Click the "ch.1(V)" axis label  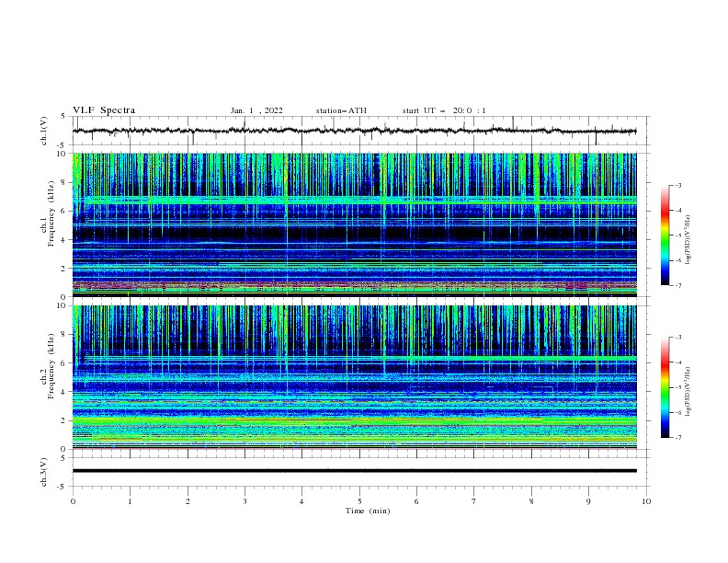[x=44, y=131]
